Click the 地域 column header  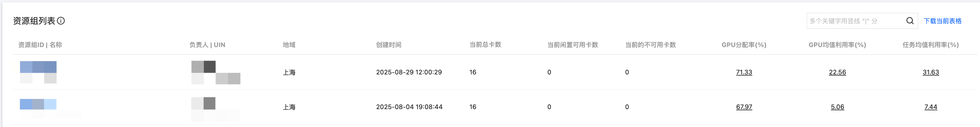pyautogui.click(x=289, y=45)
